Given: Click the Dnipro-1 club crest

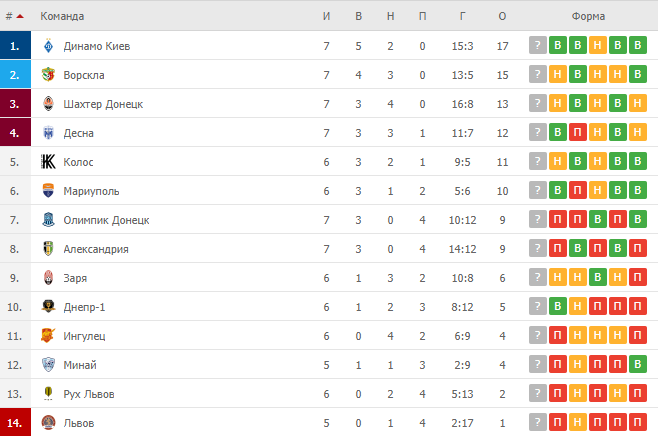Looking at the screenshot, I should 48,307.
